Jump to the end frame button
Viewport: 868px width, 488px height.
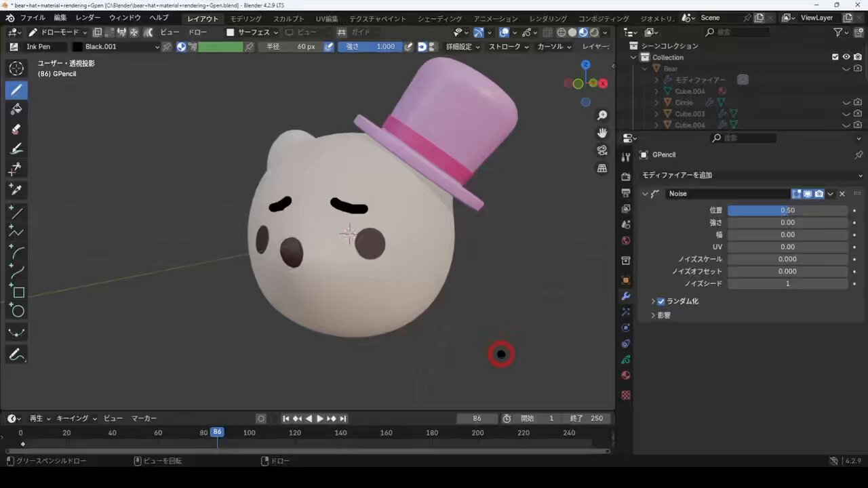(343, 418)
